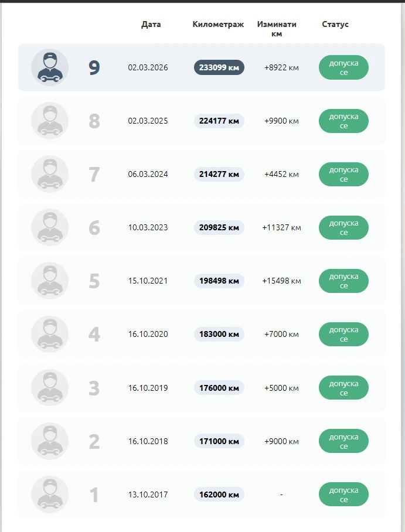Image resolution: width=405 pixels, height=532 pixels.
Task: Select the mechanic avatar dated 13.10.2017
Action: [50, 495]
